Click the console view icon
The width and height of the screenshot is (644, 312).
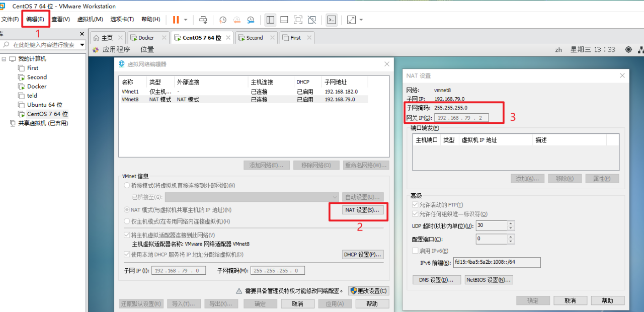[x=332, y=20]
